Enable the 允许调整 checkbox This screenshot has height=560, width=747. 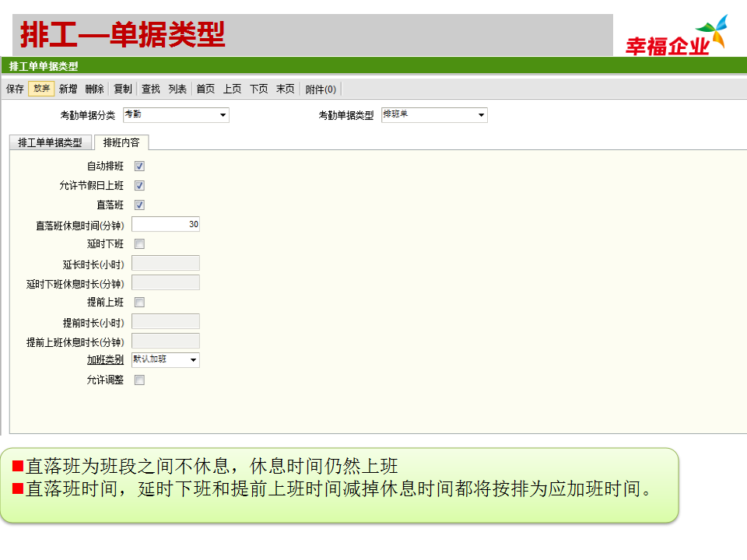[139, 380]
